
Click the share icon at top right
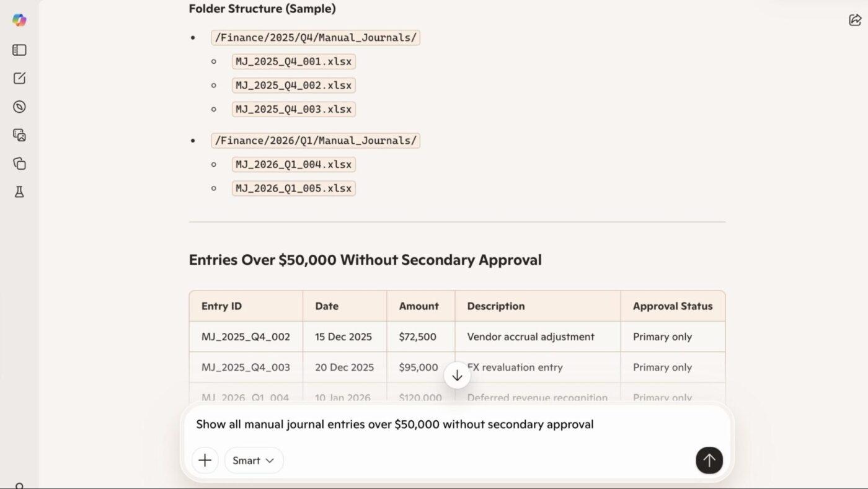click(855, 20)
